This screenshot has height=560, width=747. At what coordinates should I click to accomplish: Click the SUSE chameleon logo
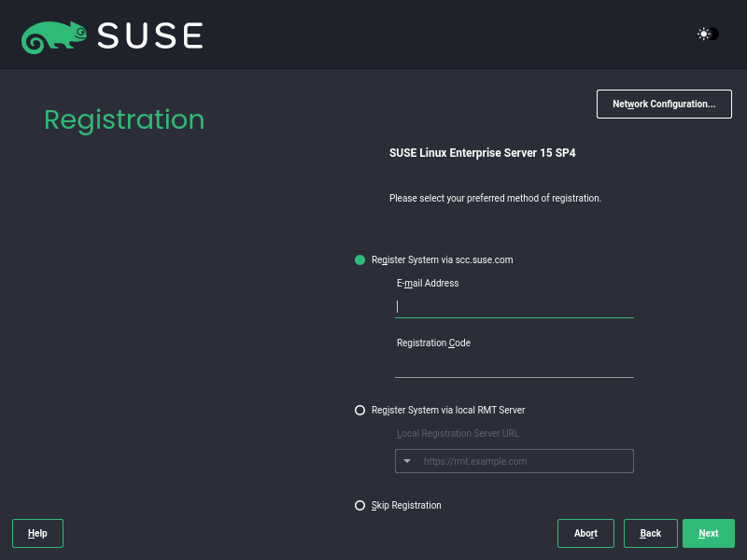point(54,36)
